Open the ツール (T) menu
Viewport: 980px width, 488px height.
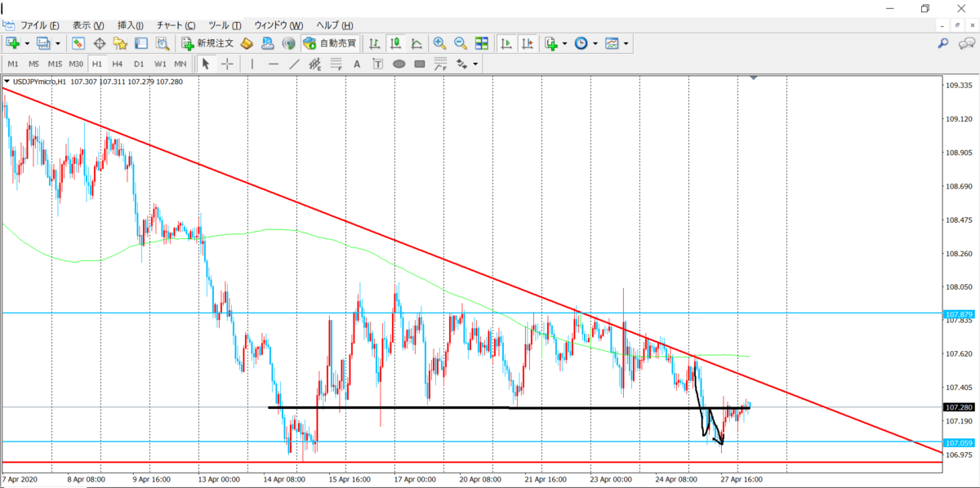(x=225, y=25)
